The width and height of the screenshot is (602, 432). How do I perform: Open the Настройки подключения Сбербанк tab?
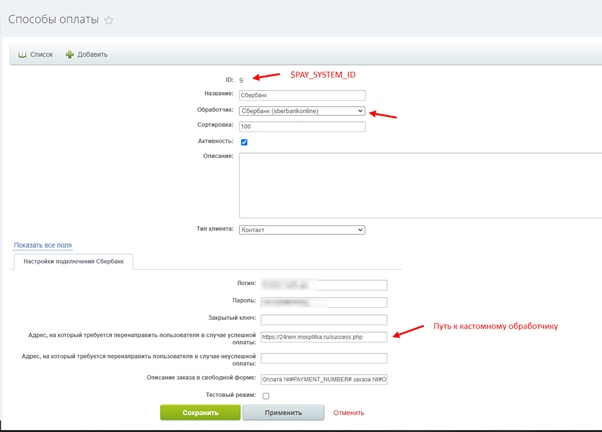(73, 261)
